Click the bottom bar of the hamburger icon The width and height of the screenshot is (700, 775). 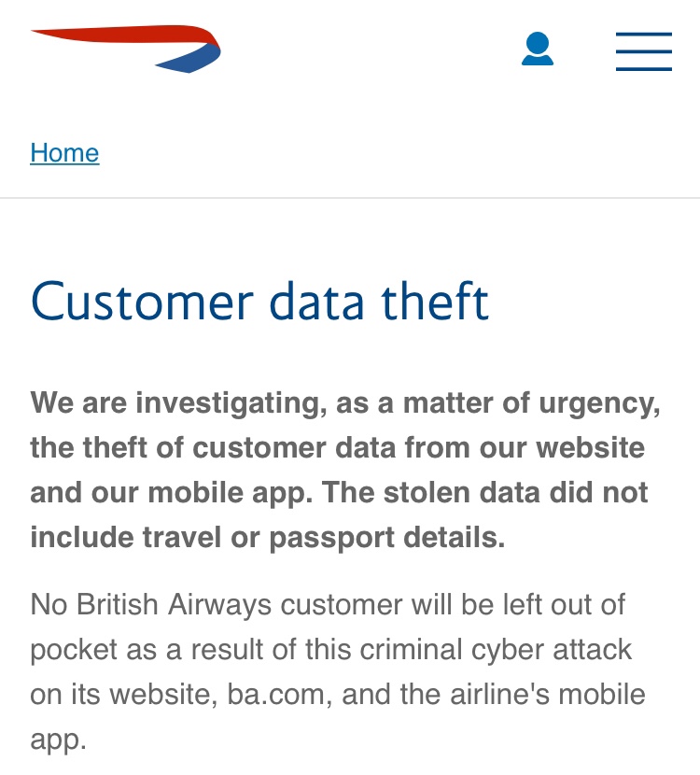point(644,69)
